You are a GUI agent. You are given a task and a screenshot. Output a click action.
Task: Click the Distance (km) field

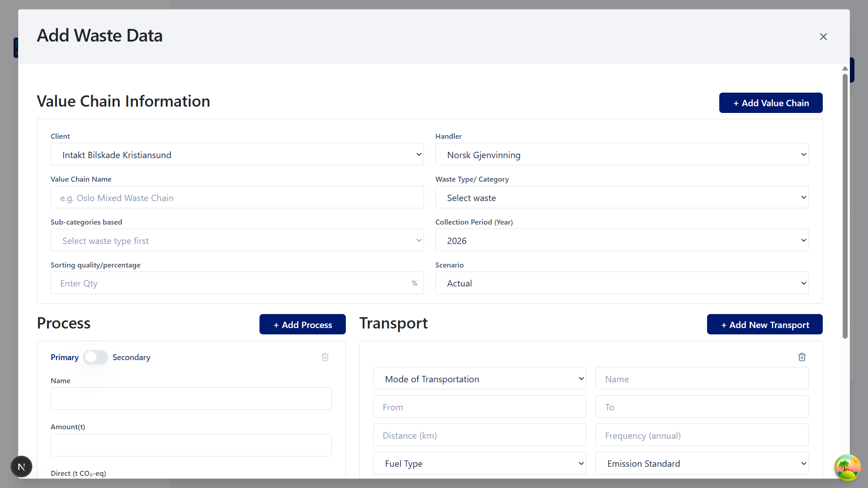[480, 435]
